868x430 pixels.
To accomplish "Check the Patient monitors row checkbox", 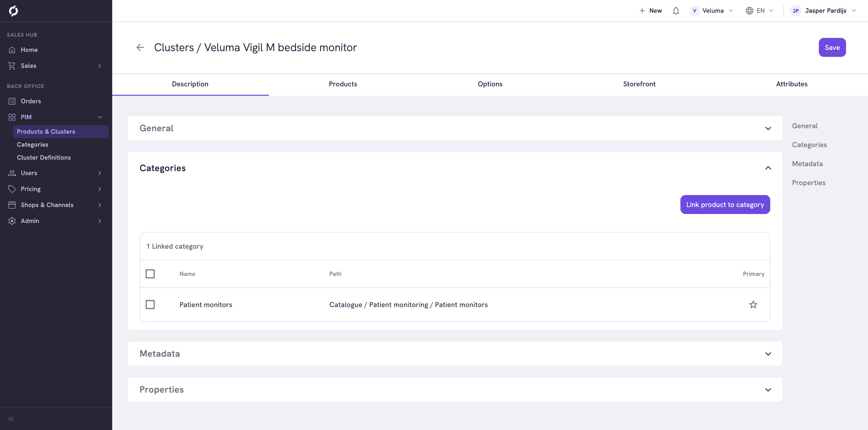I will tap(150, 305).
